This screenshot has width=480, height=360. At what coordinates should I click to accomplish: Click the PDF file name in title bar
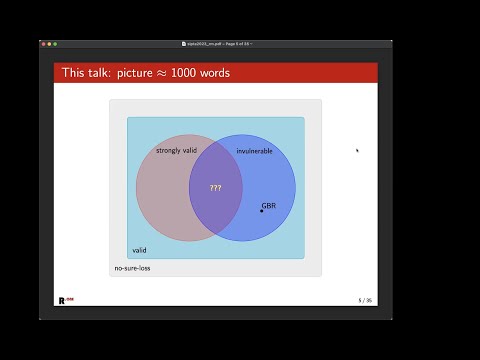pos(204,44)
